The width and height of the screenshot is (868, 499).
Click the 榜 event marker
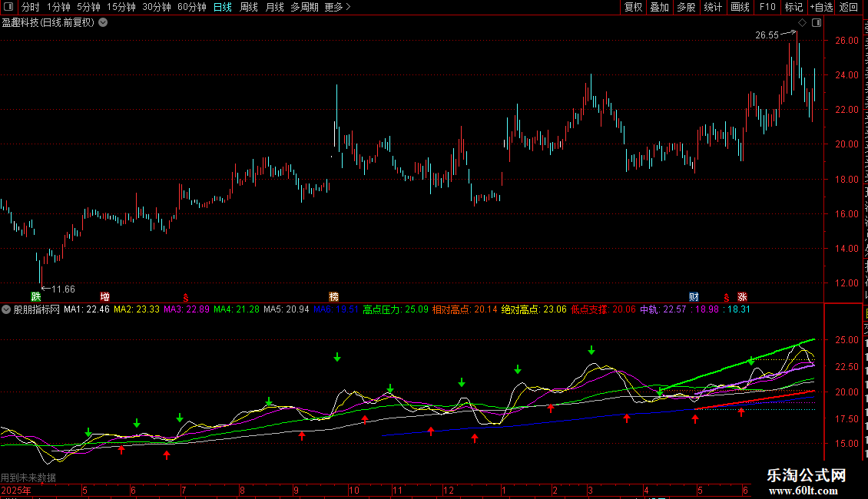334,297
